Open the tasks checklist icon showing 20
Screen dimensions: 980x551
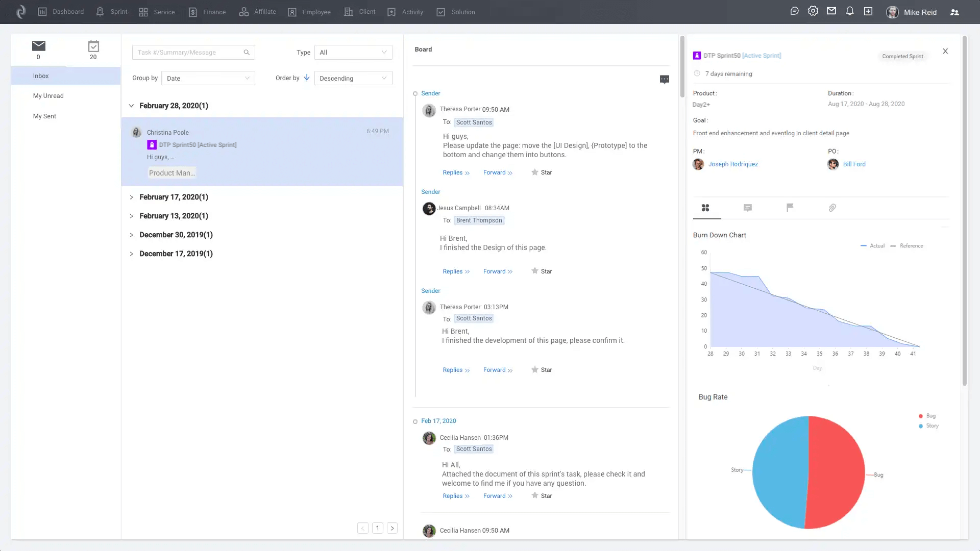93,49
